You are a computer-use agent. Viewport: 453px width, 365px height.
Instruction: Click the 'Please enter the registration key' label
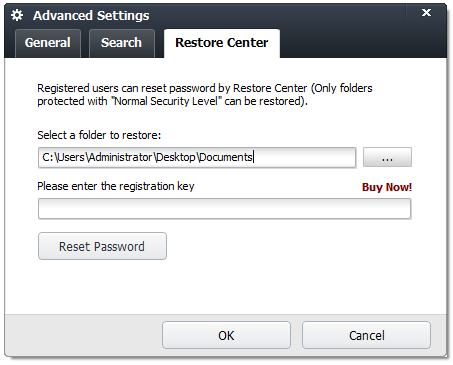pos(116,186)
